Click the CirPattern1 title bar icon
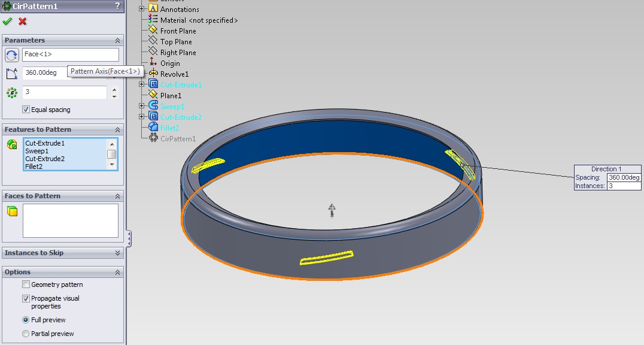 click(x=7, y=6)
